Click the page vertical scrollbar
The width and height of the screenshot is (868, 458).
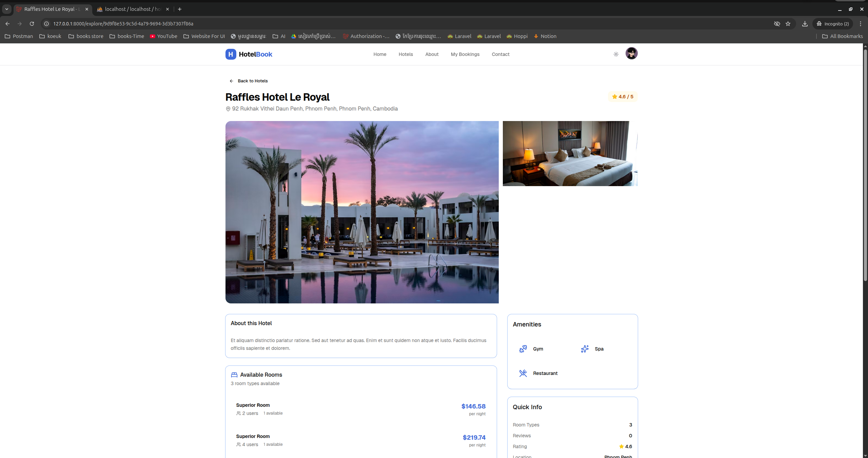coord(865,165)
